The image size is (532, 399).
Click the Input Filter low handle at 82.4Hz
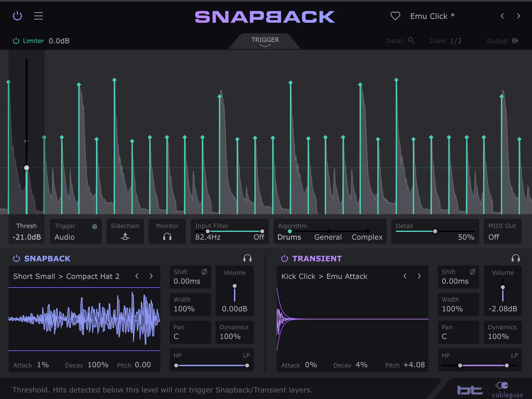207,231
